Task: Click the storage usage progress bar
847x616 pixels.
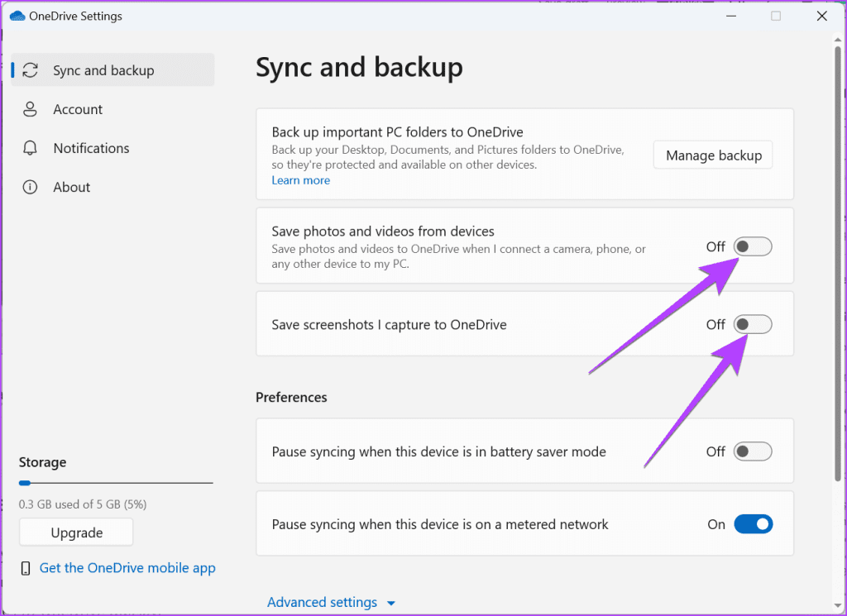Action: (x=116, y=483)
